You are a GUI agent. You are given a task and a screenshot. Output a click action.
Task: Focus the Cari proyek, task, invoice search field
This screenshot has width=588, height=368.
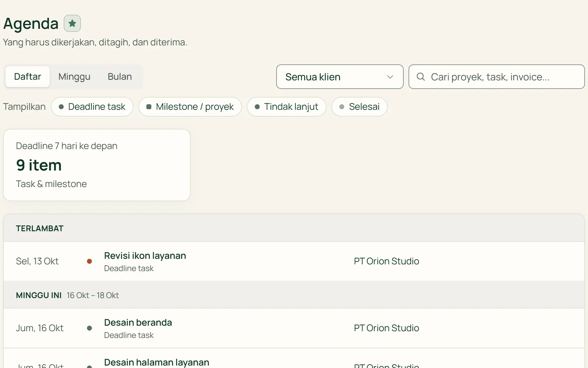[x=497, y=77]
